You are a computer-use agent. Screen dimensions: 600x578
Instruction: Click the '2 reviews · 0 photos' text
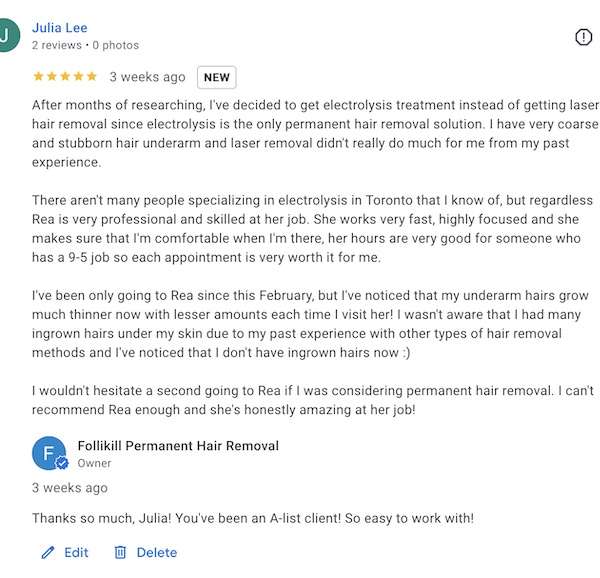pos(85,45)
